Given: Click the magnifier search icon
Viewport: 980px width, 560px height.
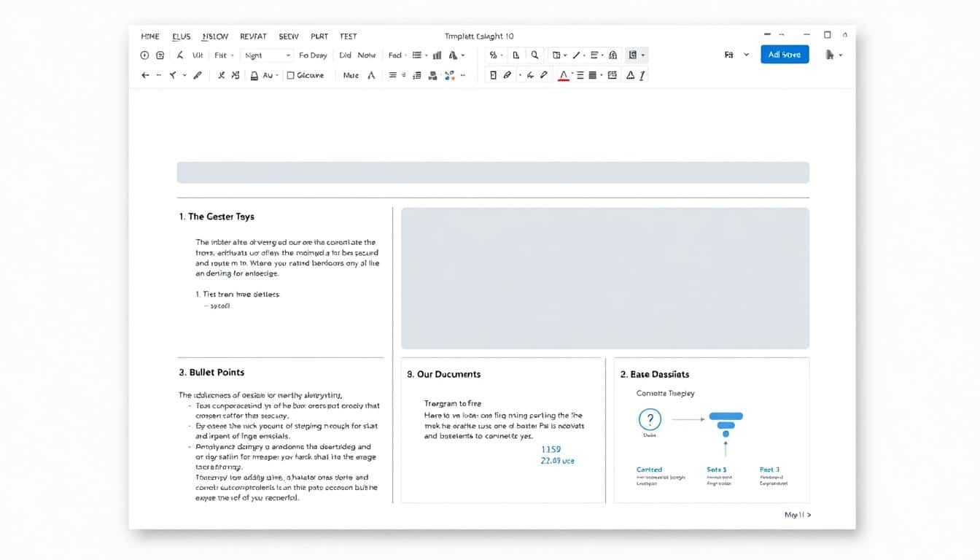Looking at the screenshot, I should pos(535,55).
